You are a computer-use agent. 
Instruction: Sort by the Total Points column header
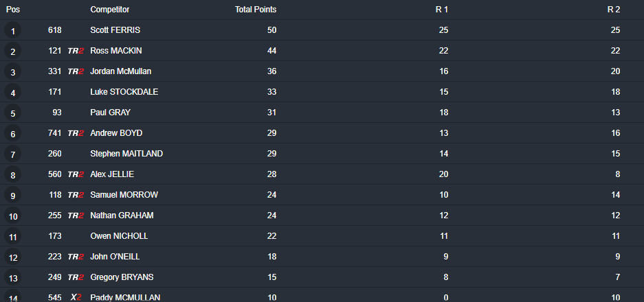256,10
